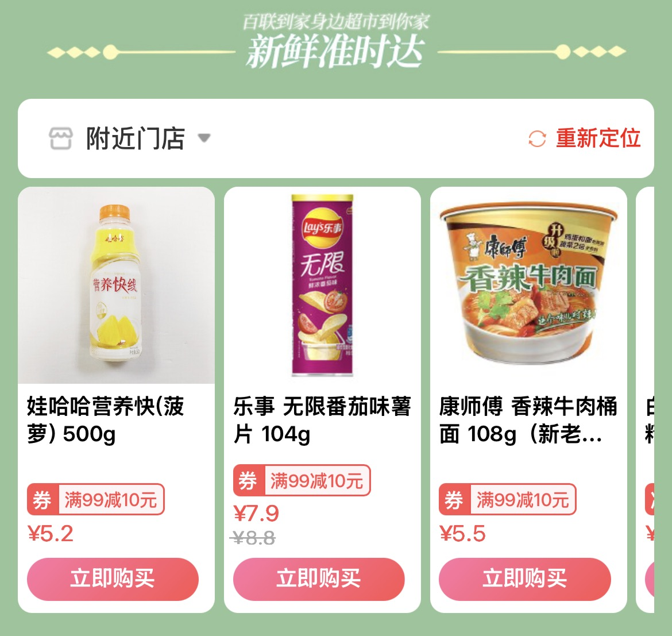
Task: Tap the 券 coupon icon under 康师傅
Action: pos(454,499)
